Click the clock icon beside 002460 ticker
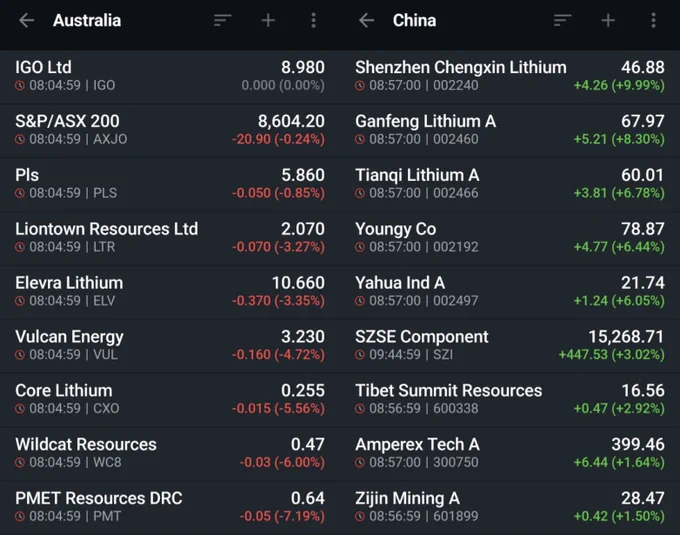 pyautogui.click(x=360, y=139)
